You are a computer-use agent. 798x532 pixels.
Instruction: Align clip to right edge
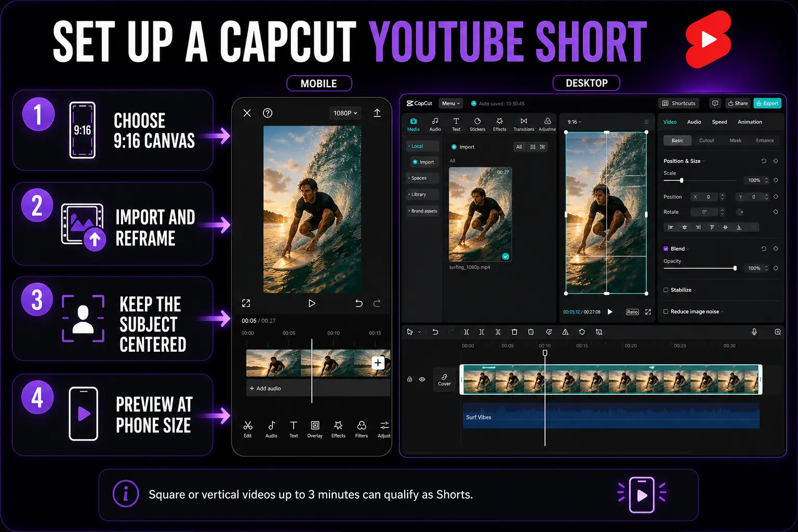point(698,227)
